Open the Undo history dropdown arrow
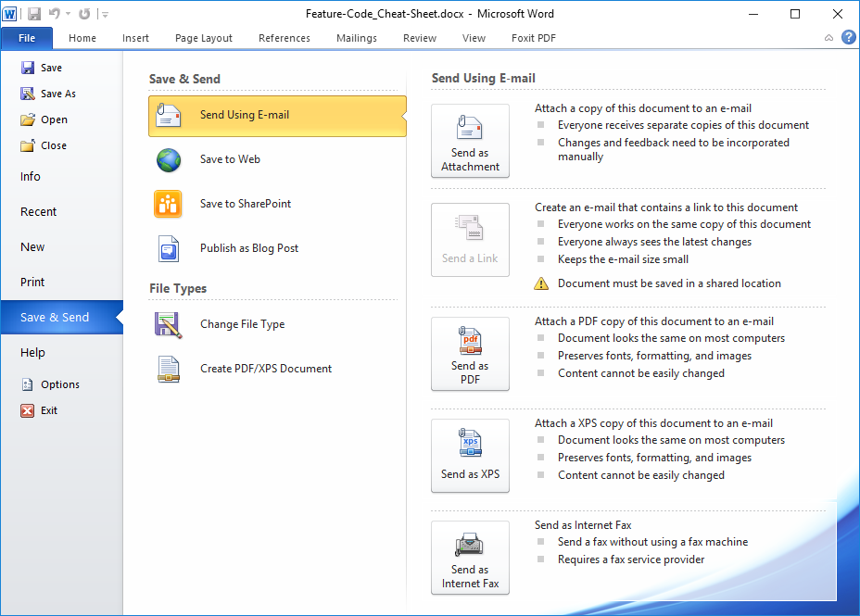 68,14
